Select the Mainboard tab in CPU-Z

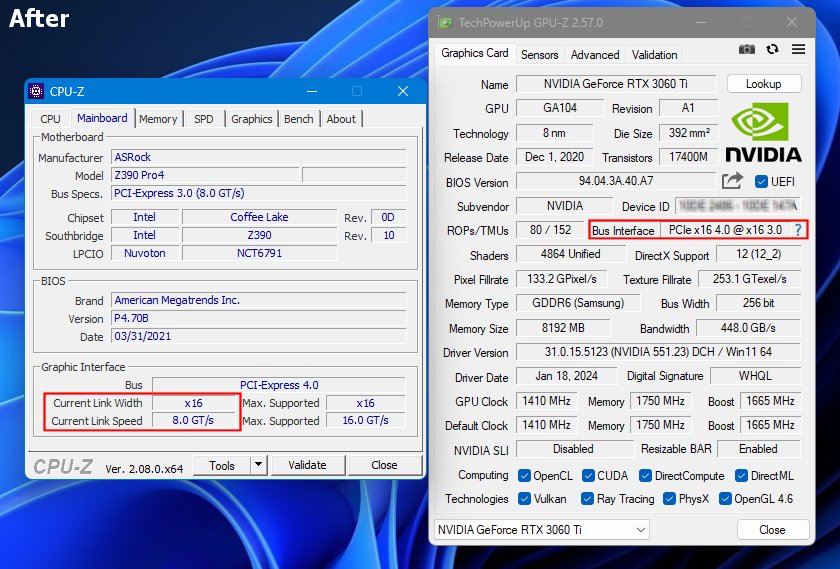coord(102,118)
